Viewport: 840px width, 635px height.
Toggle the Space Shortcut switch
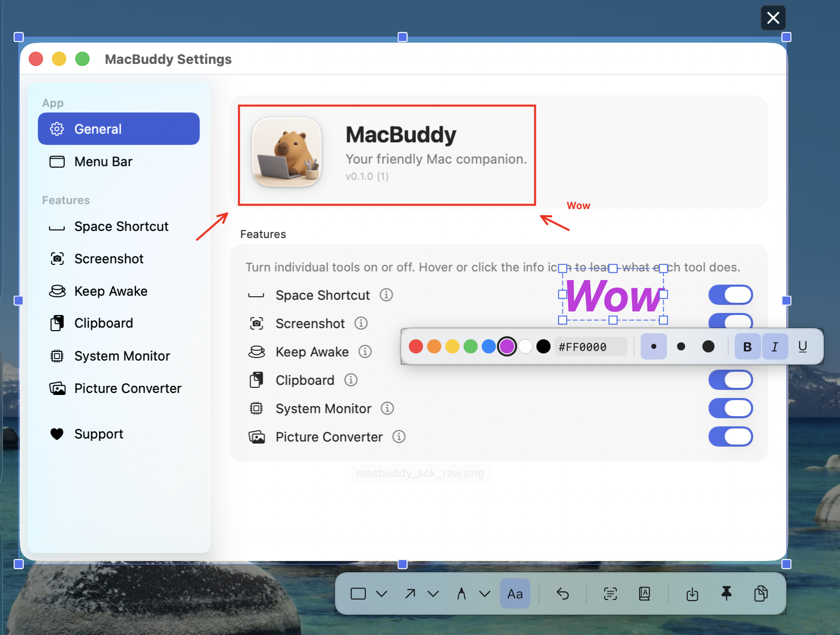pos(731,295)
